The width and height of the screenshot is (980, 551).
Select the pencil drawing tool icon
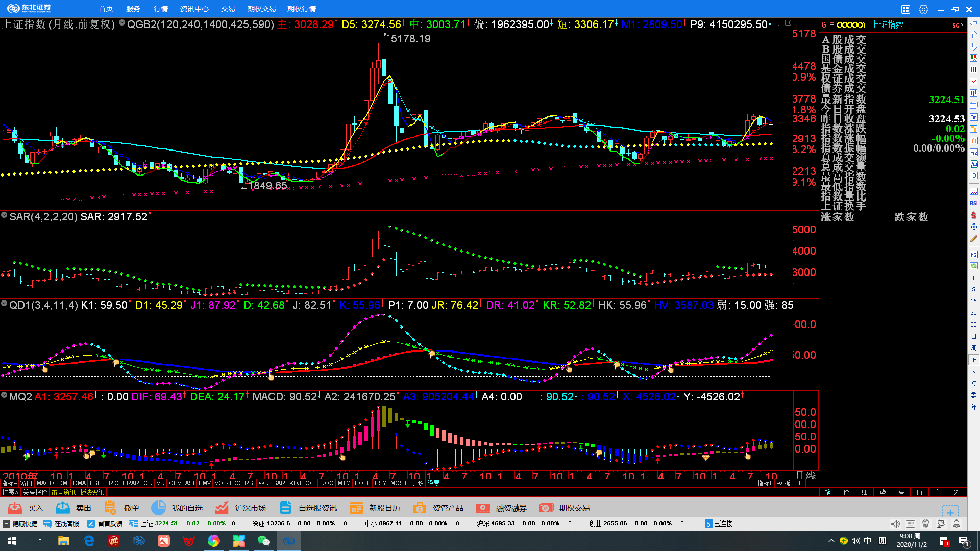coord(973,239)
